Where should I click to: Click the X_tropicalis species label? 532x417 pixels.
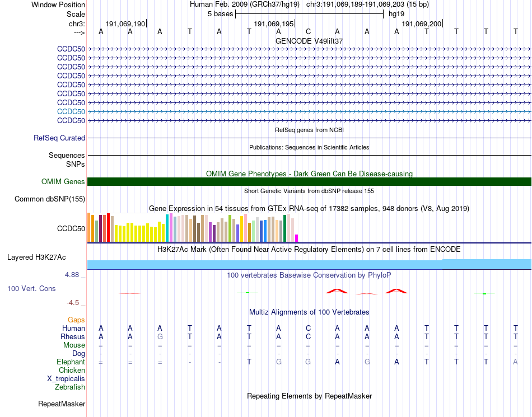(66, 379)
